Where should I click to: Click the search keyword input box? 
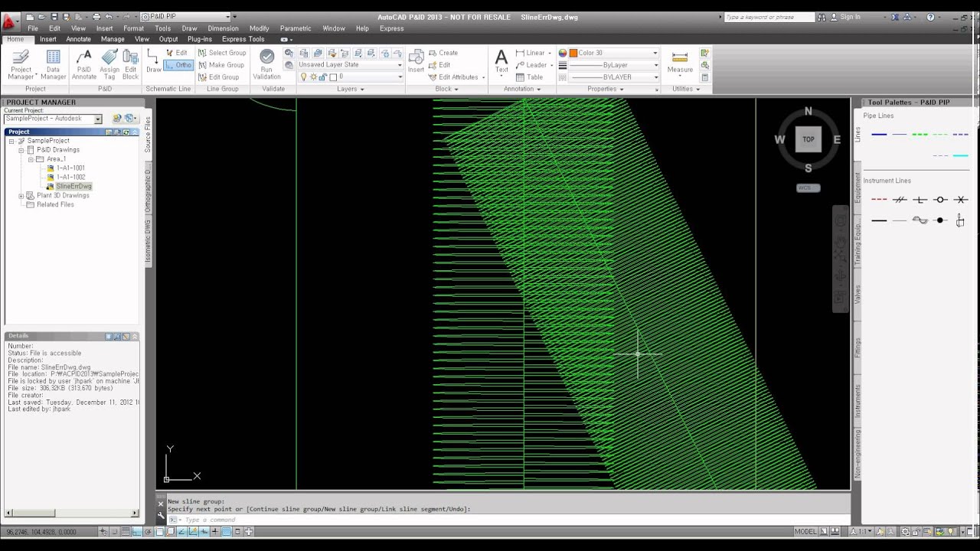tap(768, 17)
